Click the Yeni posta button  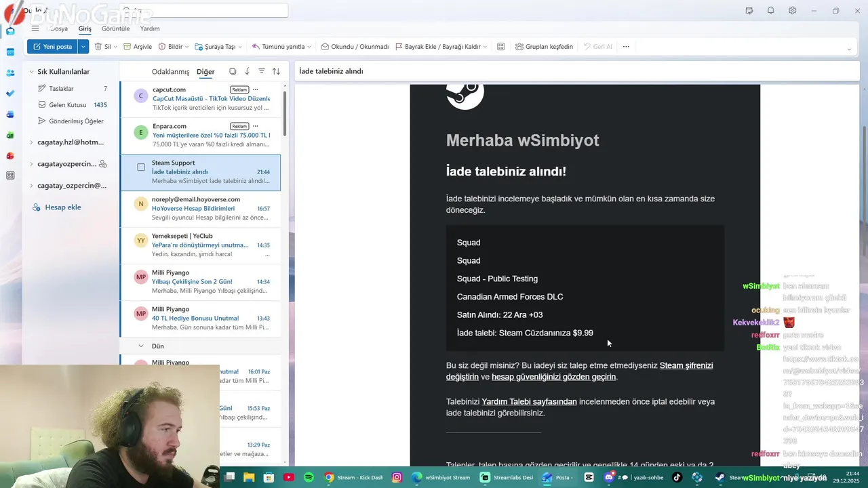tap(53, 47)
